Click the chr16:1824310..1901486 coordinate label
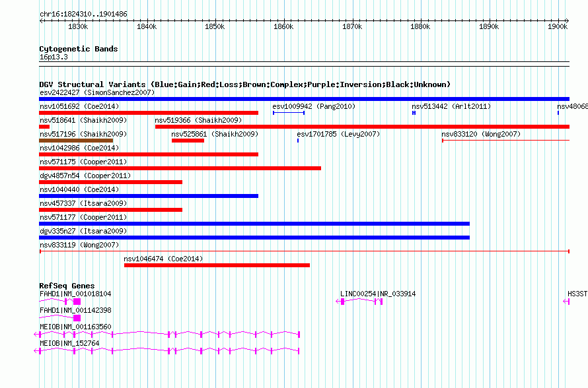This screenshot has width=588, height=388. 83,15
